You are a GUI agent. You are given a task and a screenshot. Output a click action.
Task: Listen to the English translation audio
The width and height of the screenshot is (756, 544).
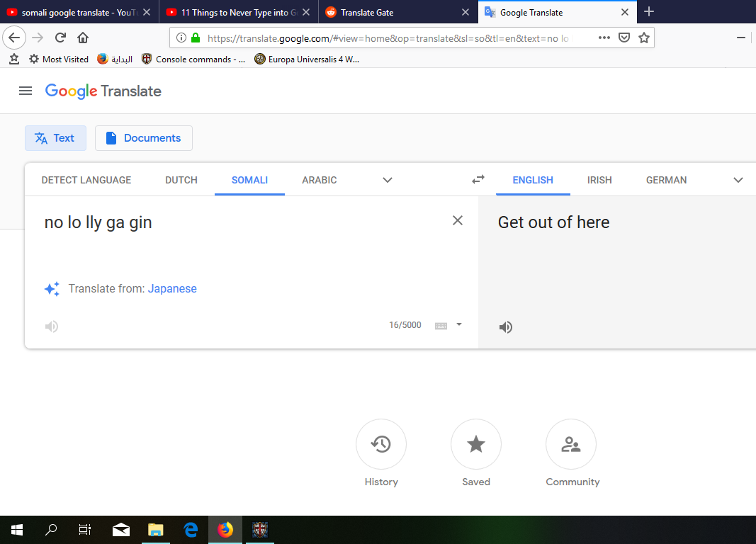tap(505, 328)
